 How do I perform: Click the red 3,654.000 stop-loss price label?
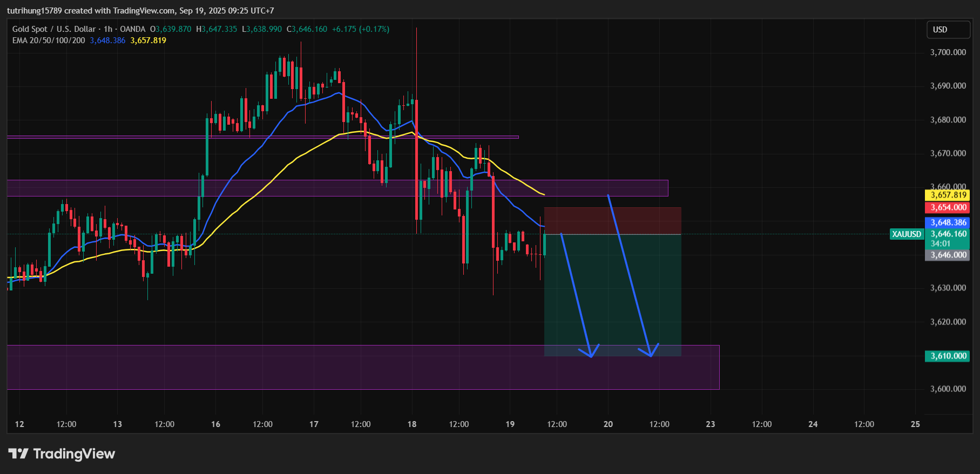[948, 208]
